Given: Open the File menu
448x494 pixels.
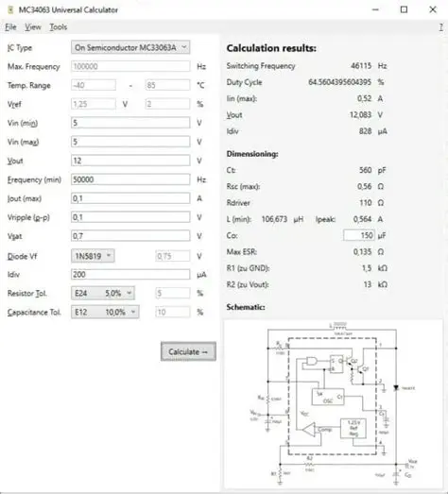Looking at the screenshot, I should pyautogui.click(x=10, y=27).
